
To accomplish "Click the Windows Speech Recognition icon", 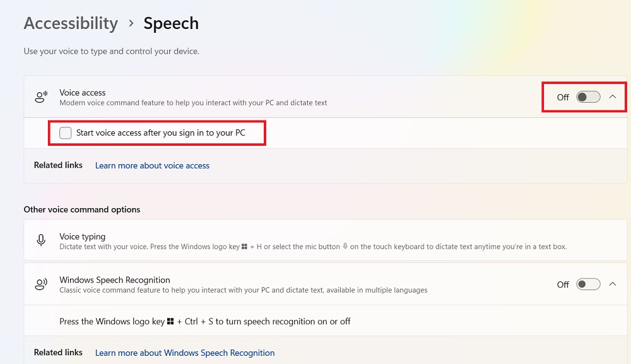I will tap(40, 284).
